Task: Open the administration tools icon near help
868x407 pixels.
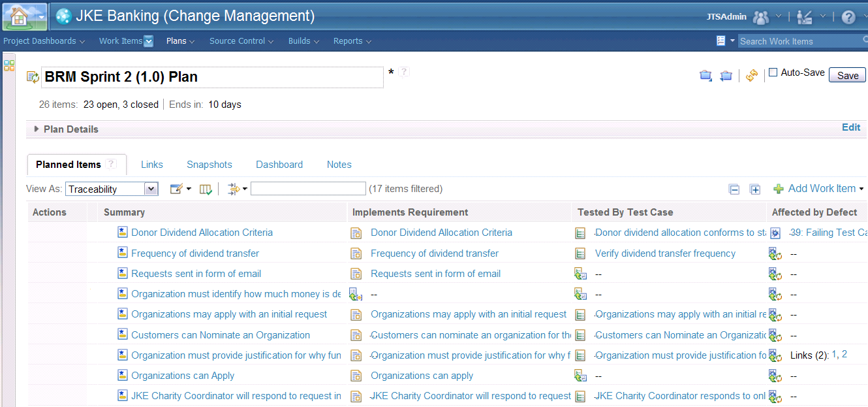Action: [x=805, y=17]
